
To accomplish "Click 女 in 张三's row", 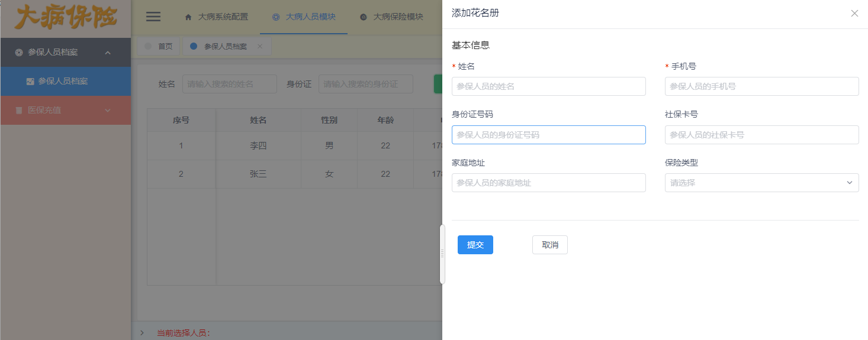I will pos(329,174).
